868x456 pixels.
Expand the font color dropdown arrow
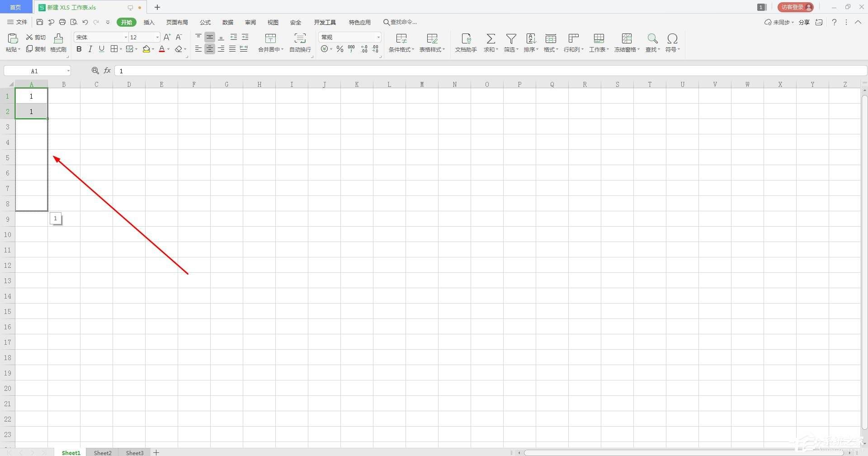169,49
